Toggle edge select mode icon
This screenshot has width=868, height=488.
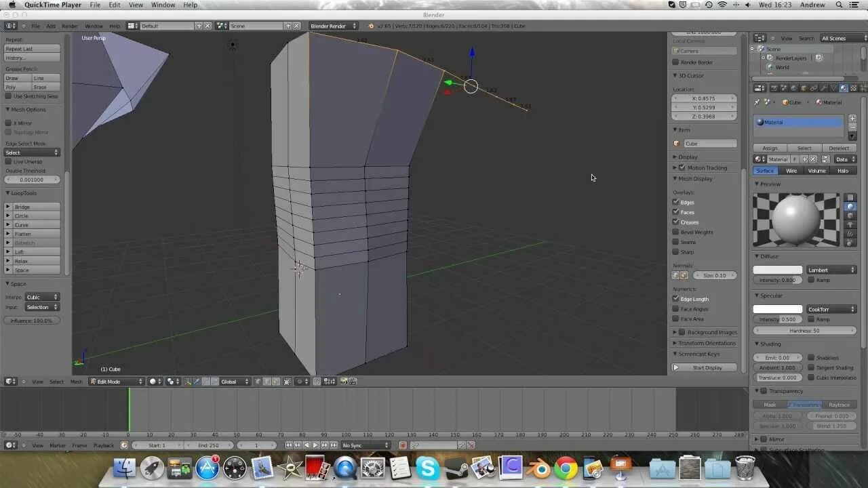coord(267,382)
